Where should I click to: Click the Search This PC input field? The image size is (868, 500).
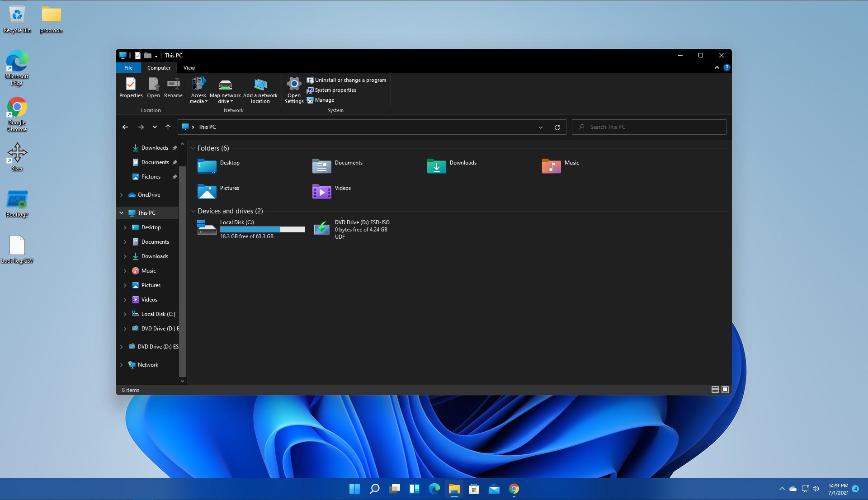point(649,126)
